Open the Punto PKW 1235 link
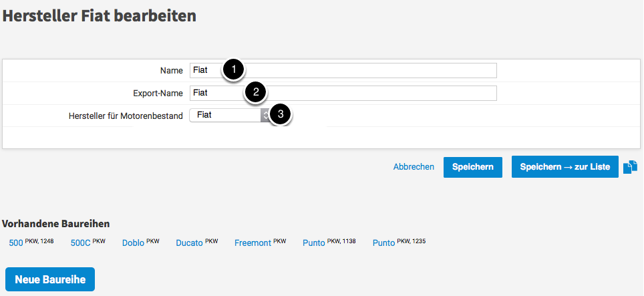This screenshot has width=644, height=296. tap(384, 243)
